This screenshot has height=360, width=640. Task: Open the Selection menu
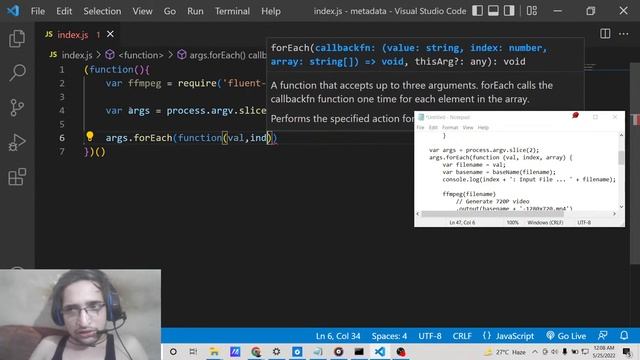tap(102, 11)
